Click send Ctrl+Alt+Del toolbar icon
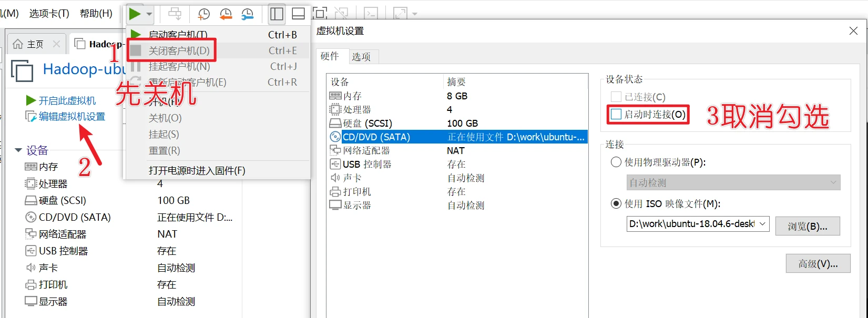The width and height of the screenshot is (868, 318). tap(175, 14)
